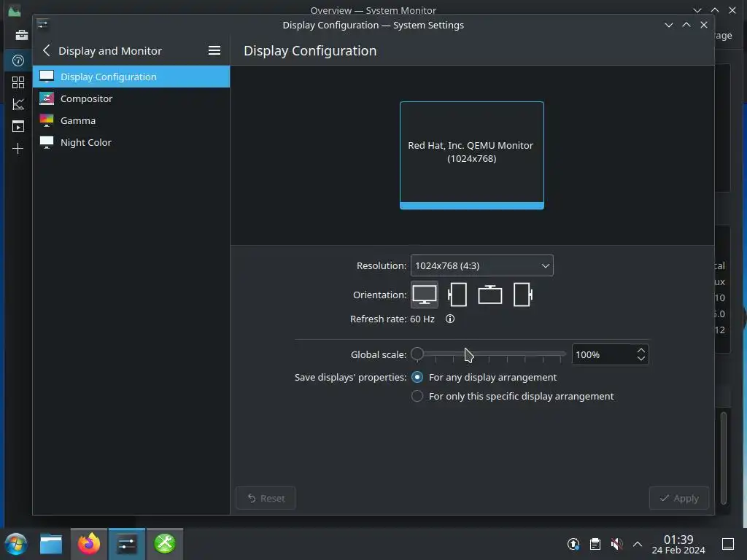The height and width of the screenshot is (560, 747).
Task: Close the System Settings window
Action: [x=704, y=25]
